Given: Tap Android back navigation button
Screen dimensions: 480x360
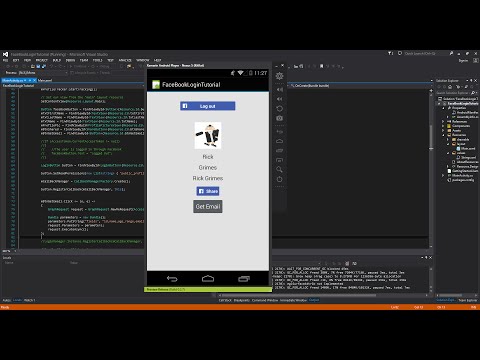Looking at the screenshot, I should click(172, 279).
